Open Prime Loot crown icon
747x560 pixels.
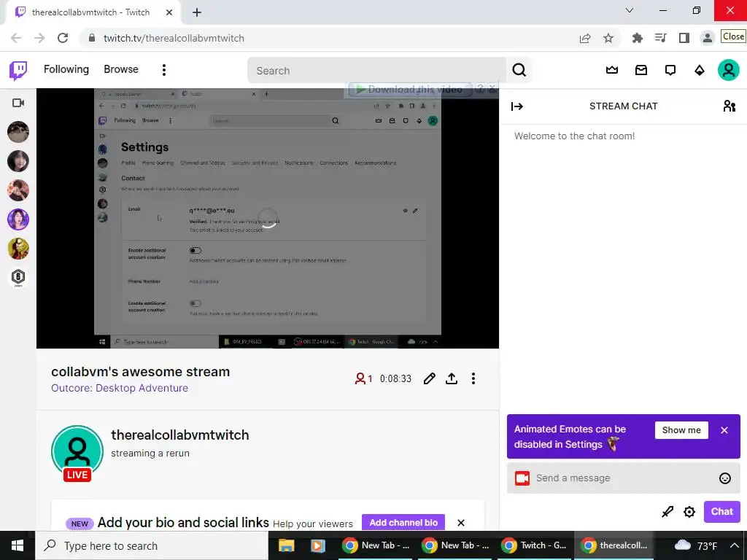pyautogui.click(x=612, y=71)
